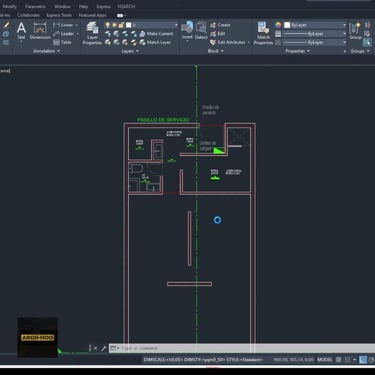
Task: Open the ByLayer color dropdown
Action: (315, 25)
